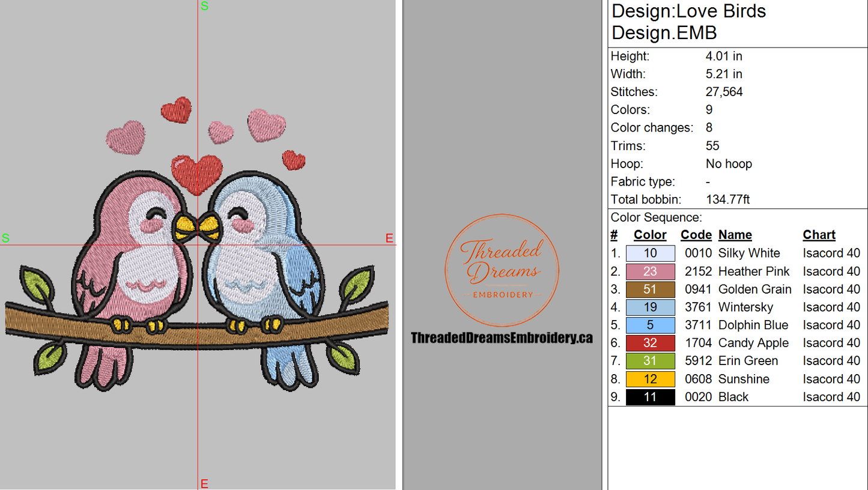
Task: Click thread code '5912'
Action: tap(698, 361)
